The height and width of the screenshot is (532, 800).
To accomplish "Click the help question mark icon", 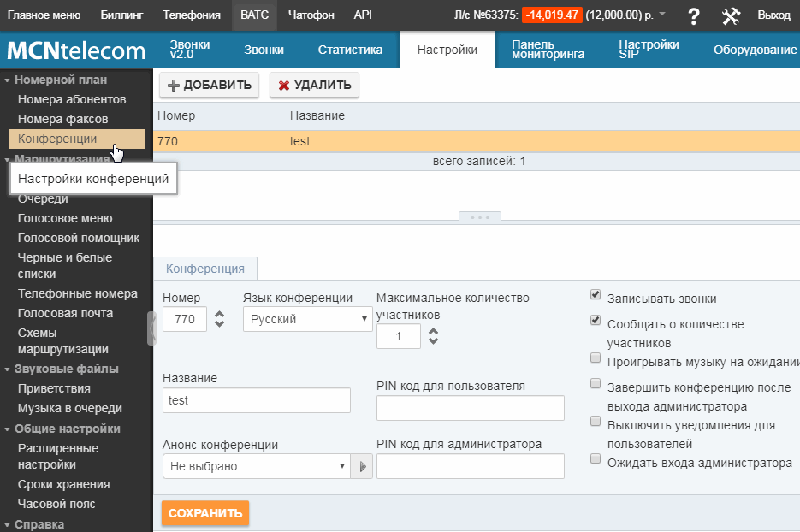I will [x=694, y=15].
